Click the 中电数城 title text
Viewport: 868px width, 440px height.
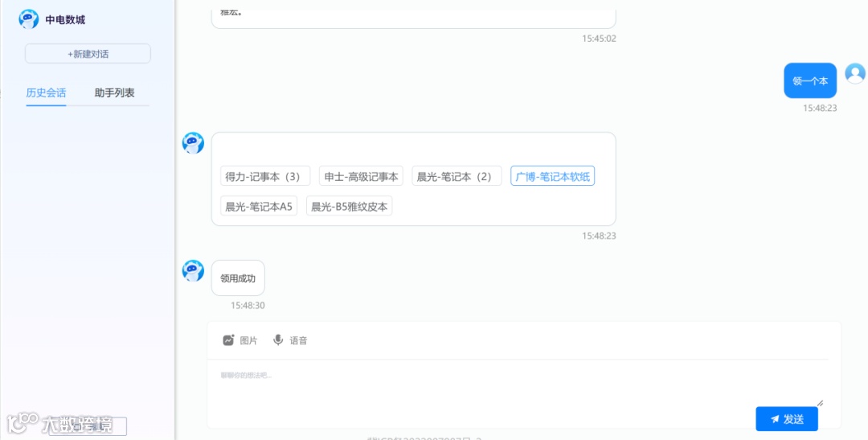[65, 20]
